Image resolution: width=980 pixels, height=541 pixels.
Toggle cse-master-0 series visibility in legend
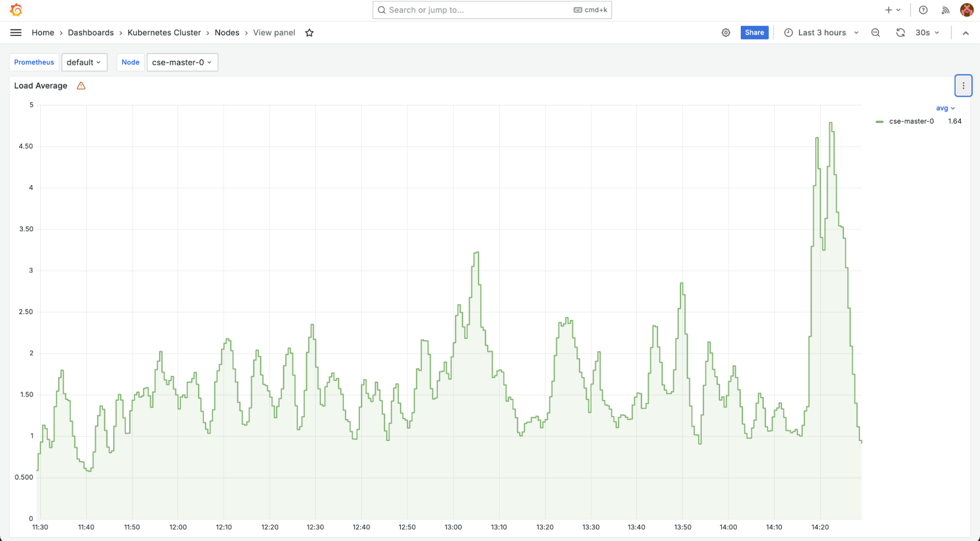(x=911, y=122)
